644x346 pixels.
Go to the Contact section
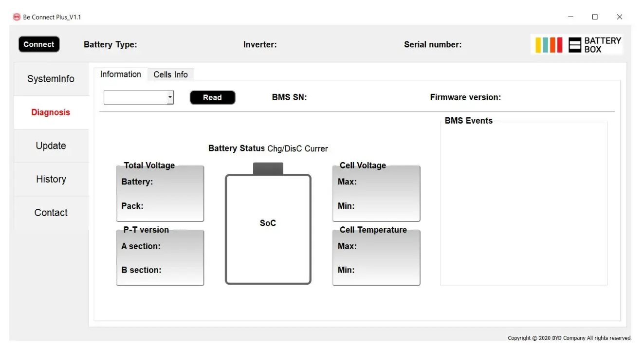tap(51, 212)
